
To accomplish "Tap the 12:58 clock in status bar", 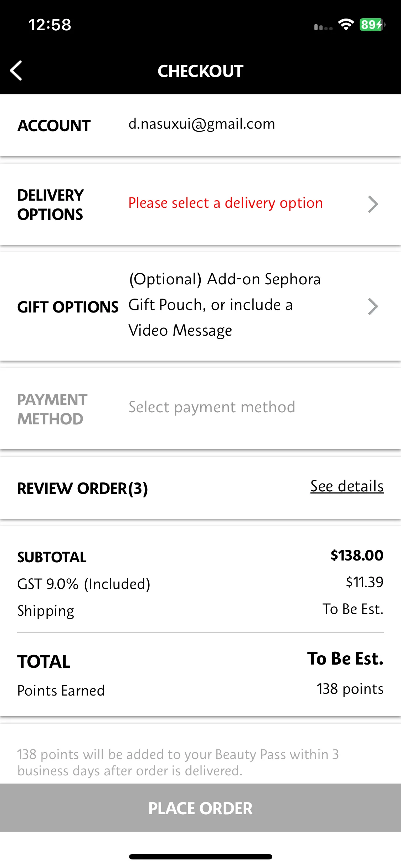I will click(x=50, y=25).
